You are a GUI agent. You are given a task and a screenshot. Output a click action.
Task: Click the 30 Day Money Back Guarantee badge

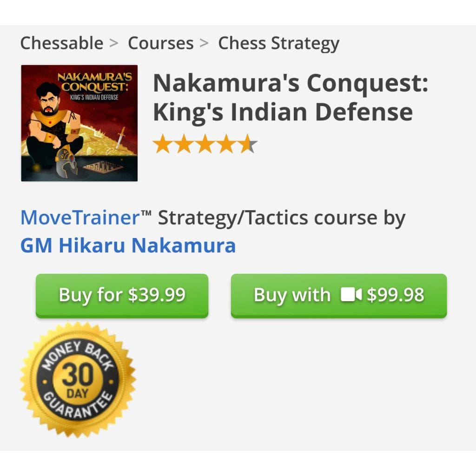tap(78, 379)
